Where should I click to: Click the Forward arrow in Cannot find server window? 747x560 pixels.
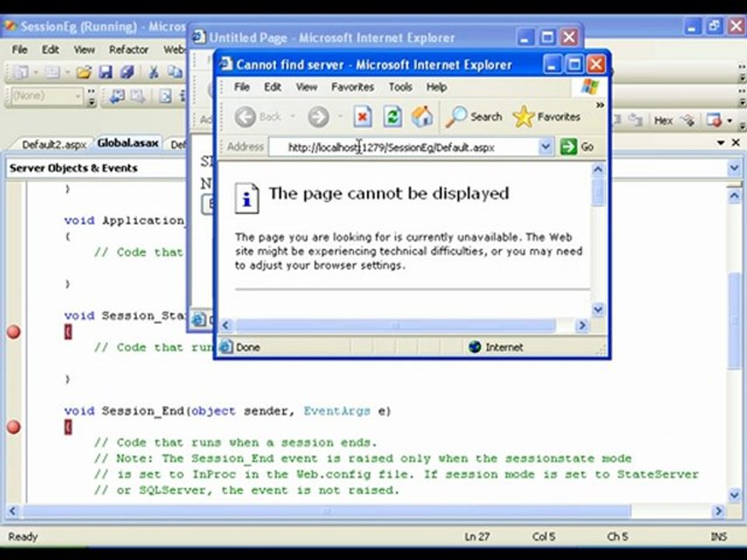(318, 117)
